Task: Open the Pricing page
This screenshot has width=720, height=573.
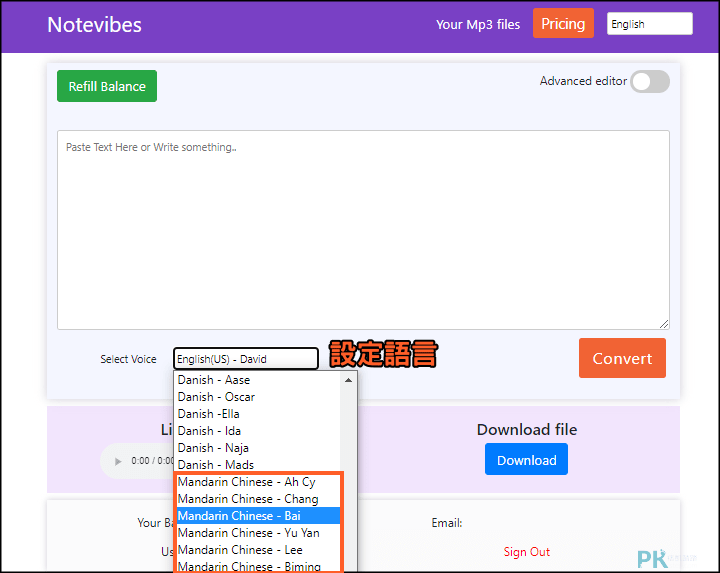Action: pos(563,23)
